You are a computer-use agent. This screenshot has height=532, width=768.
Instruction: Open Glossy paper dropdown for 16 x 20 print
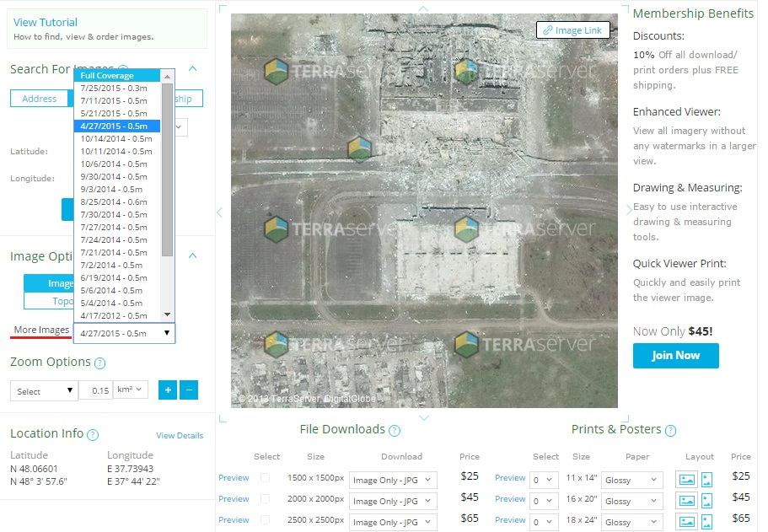[631, 501]
